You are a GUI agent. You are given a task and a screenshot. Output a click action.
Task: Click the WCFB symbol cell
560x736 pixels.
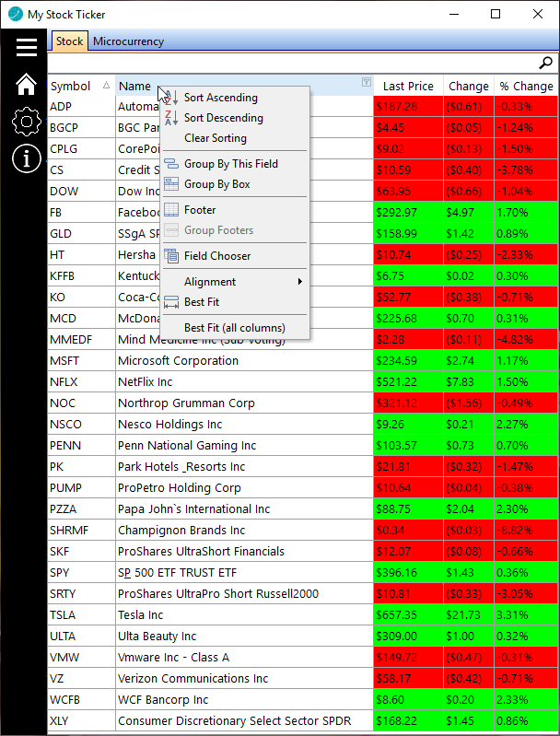(x=82, y=699)
